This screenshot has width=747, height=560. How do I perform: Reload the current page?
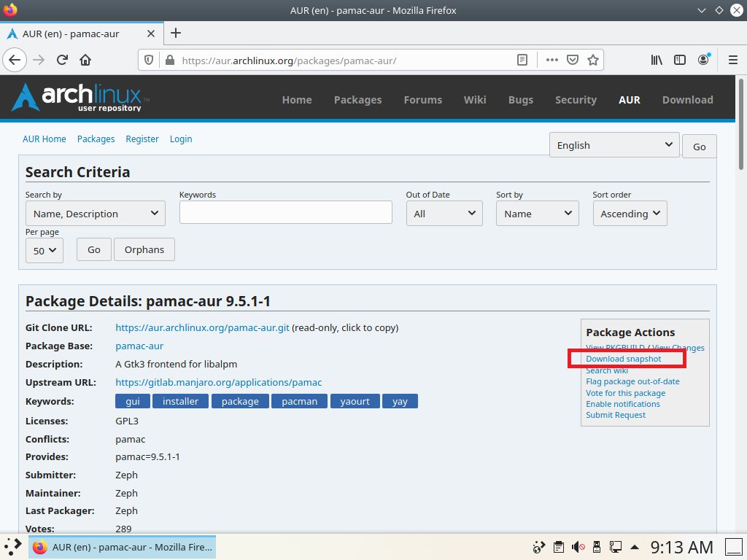pos(62,60)
